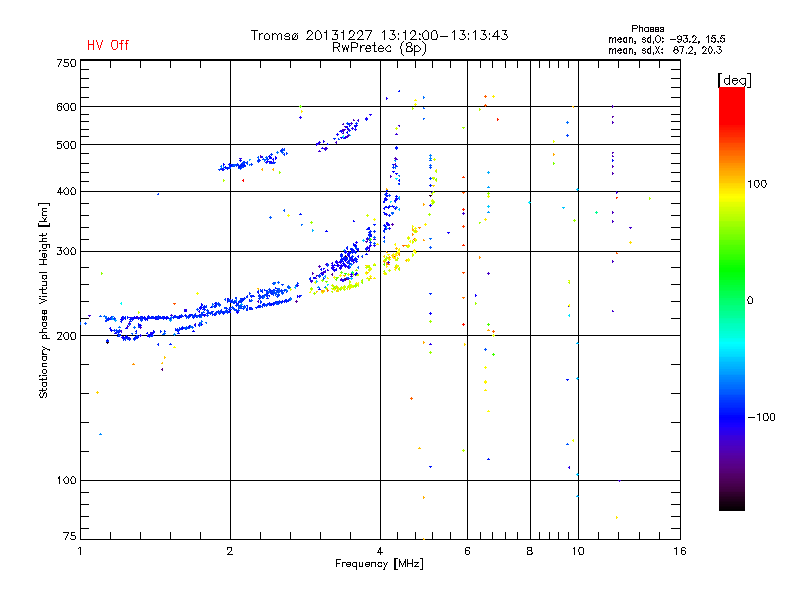
Task: Click the red 'HV Off' label
Action: [x=108, y=45]
